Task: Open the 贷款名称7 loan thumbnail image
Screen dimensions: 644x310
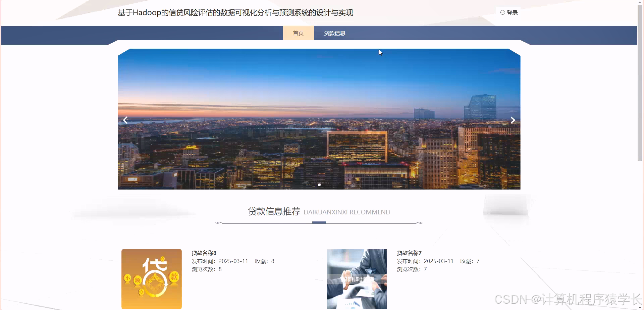Action: pyautogui.click(x=357, y=279)
